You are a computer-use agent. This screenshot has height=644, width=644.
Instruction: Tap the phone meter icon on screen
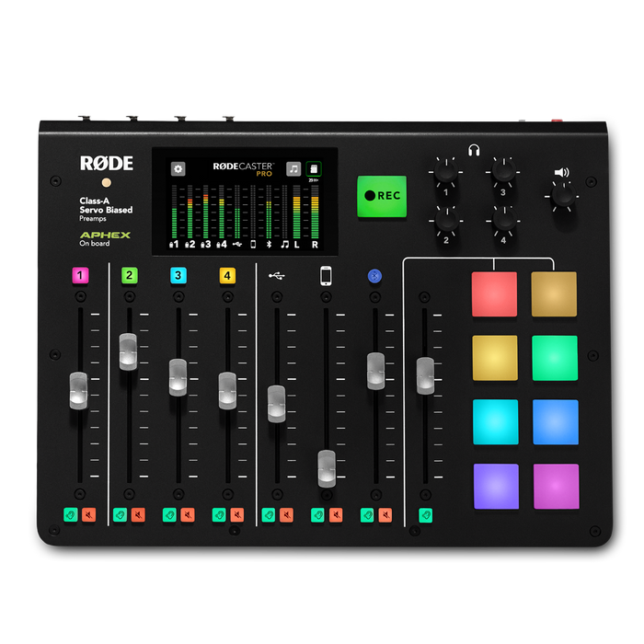pos(253,245)
